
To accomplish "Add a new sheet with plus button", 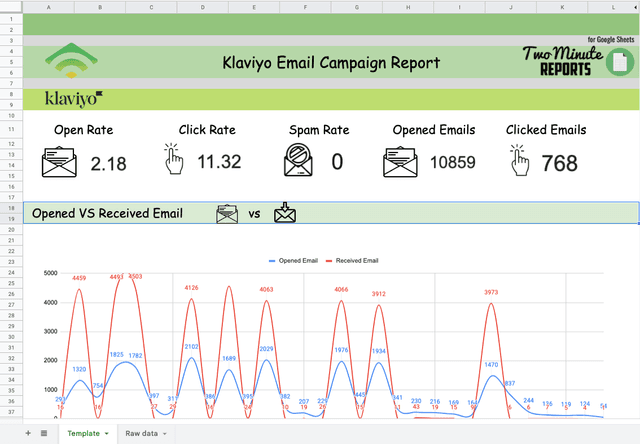I will (x=28, y=433).
